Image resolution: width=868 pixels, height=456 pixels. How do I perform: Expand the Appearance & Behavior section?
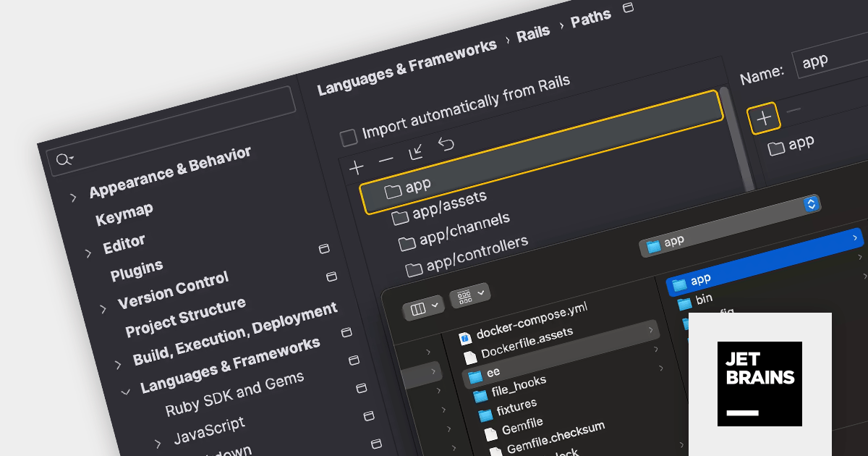[73, 197]
